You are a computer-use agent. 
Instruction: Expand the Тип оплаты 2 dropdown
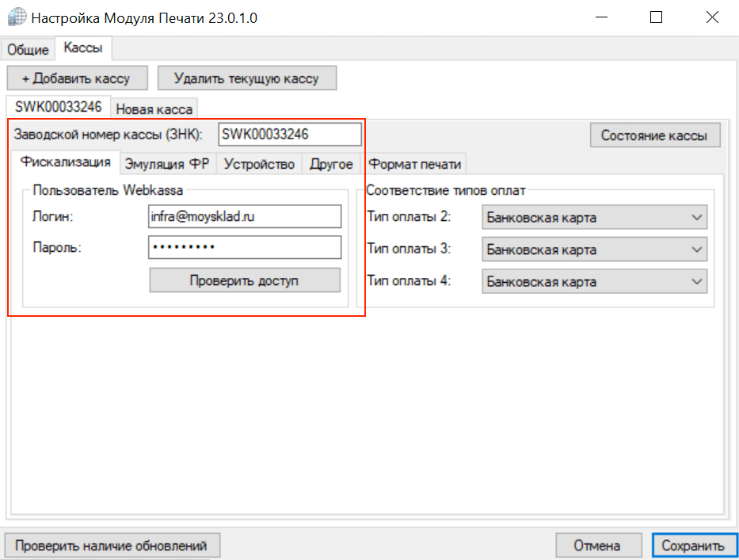[594, 217]
